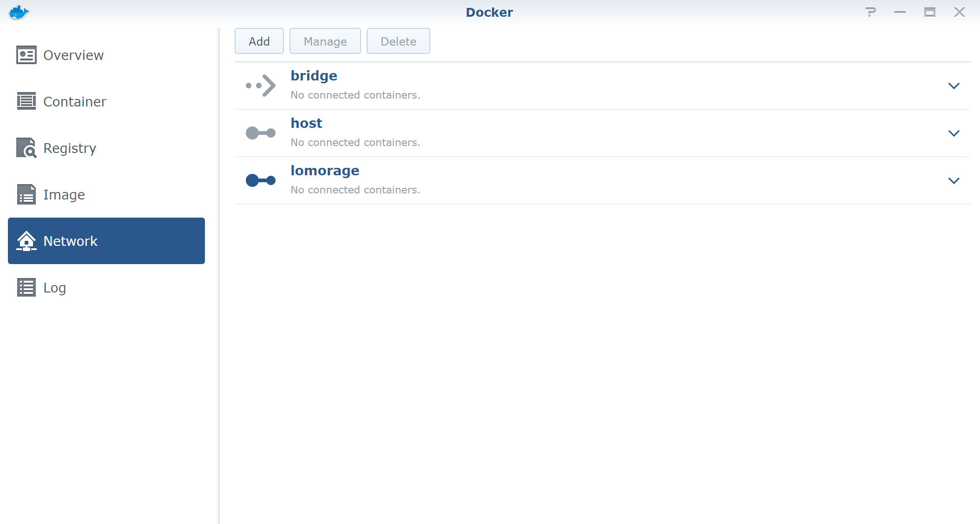Open the Help question mark icon
980x524 pixels.
(871, 12)
